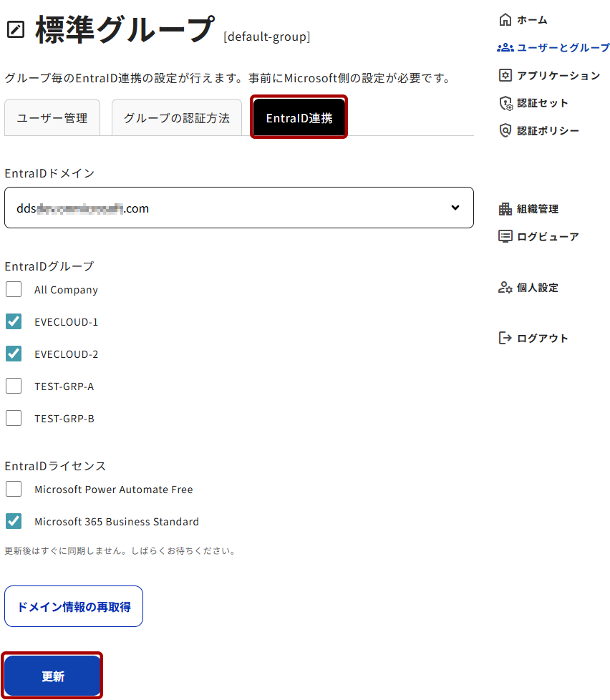The width and height of the screenshot is (610, 700).
Task: Click the ログアウト exit icon
Action: pos(505,338)
